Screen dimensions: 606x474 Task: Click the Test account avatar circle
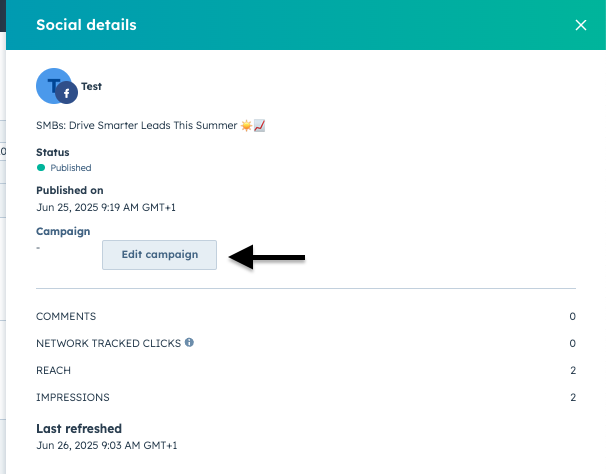(54, 86)
